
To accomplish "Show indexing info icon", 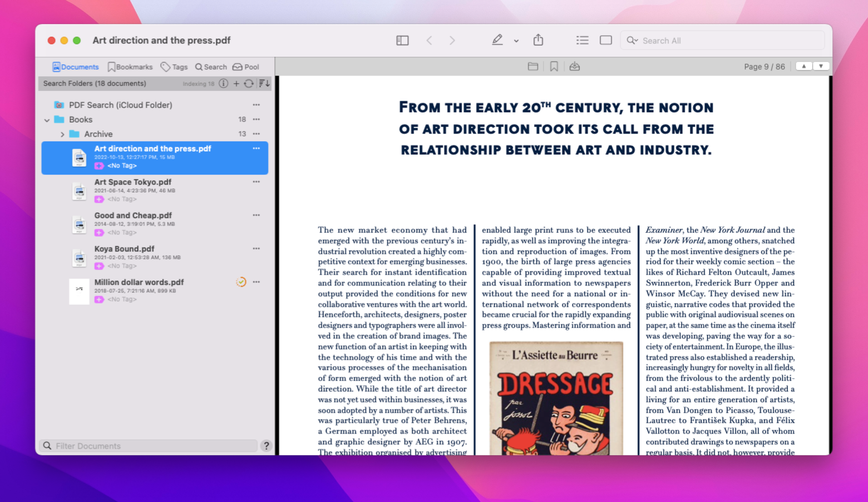I will pos(223,83).
